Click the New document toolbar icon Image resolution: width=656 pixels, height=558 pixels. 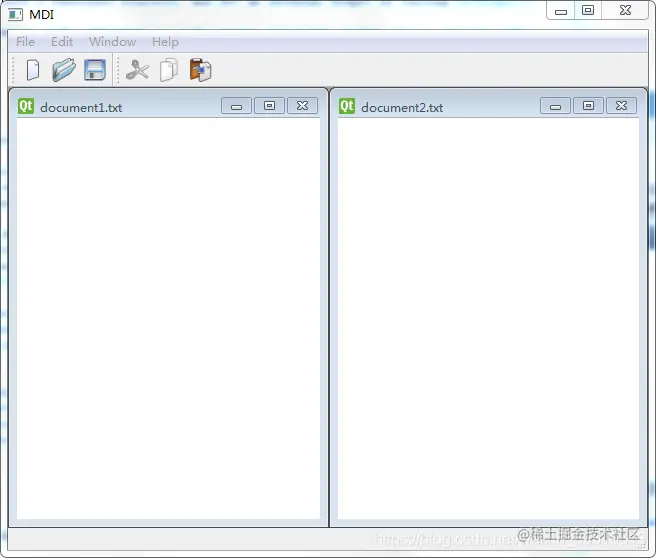coord(33,70)
